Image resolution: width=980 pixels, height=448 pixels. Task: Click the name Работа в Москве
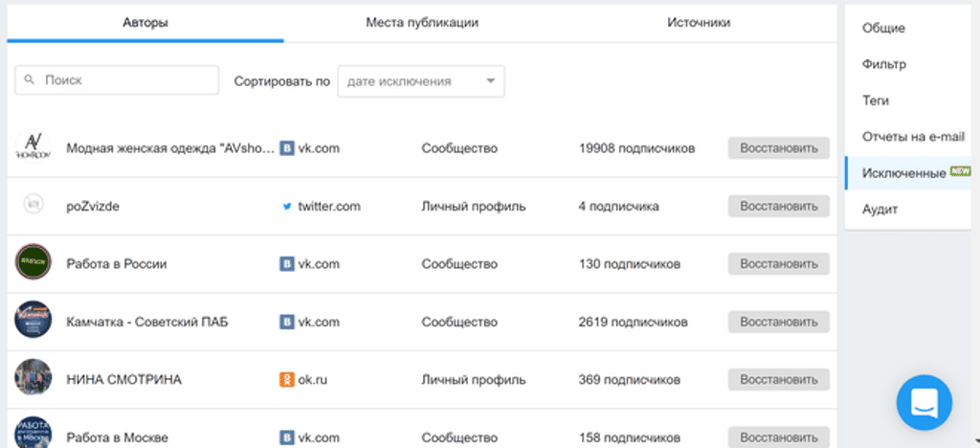pos(117,438)
